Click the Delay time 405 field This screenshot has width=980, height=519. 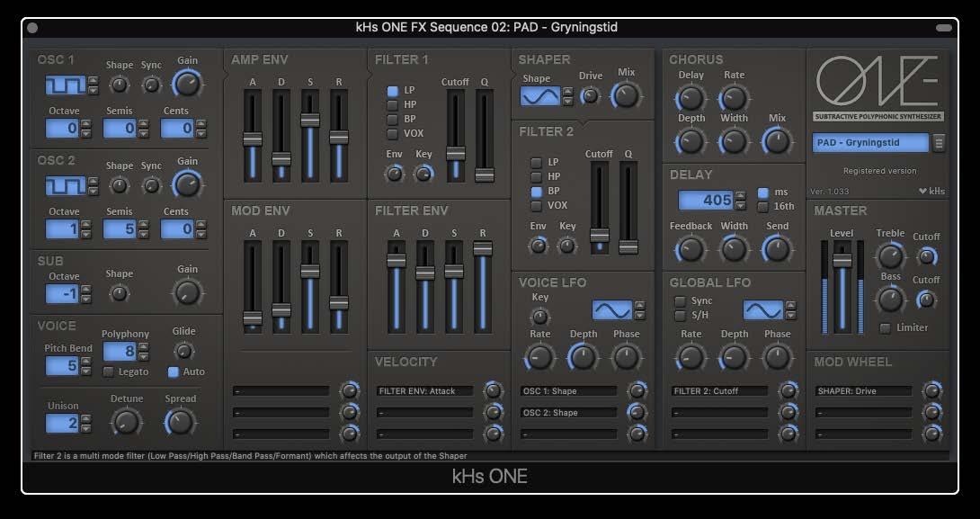click(x=707, y=201)
